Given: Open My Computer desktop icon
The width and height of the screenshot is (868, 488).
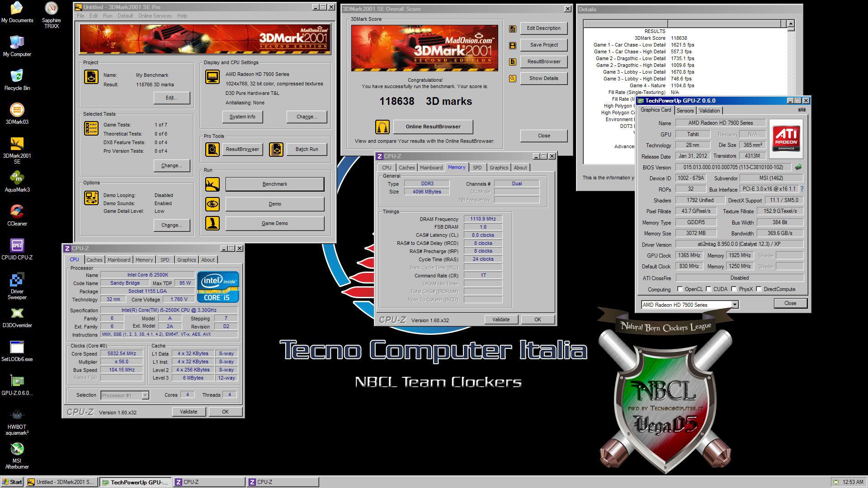Looking at the screenshot, I should pos(17,46).
